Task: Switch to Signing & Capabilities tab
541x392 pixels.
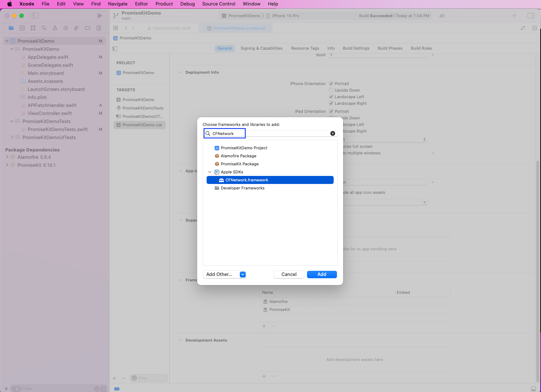Action: (261, 48)
